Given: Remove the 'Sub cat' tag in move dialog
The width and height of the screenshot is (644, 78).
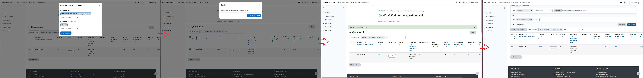Looking at the screenshot, I should 64,25.
